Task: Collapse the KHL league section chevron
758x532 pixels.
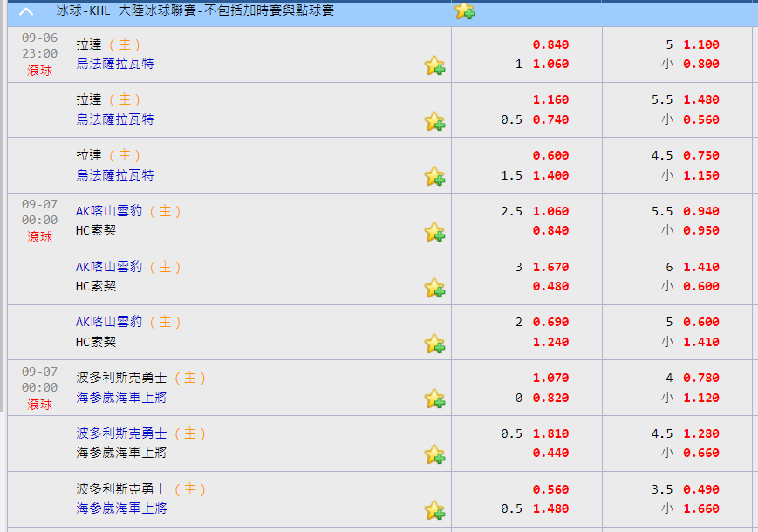Action: point(26,11)
